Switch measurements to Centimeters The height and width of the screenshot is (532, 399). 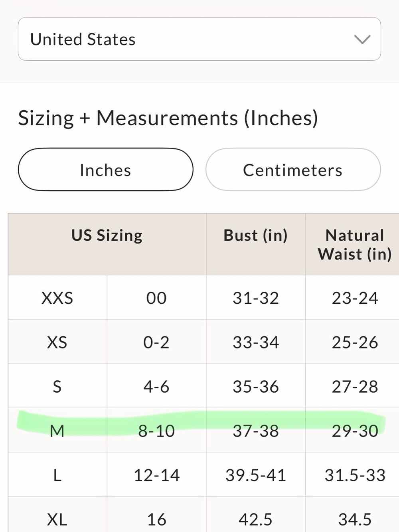(293, 170)
